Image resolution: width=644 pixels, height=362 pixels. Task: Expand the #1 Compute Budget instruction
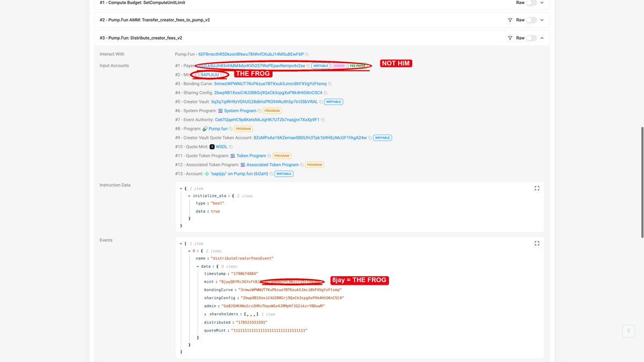pos(542,3)
